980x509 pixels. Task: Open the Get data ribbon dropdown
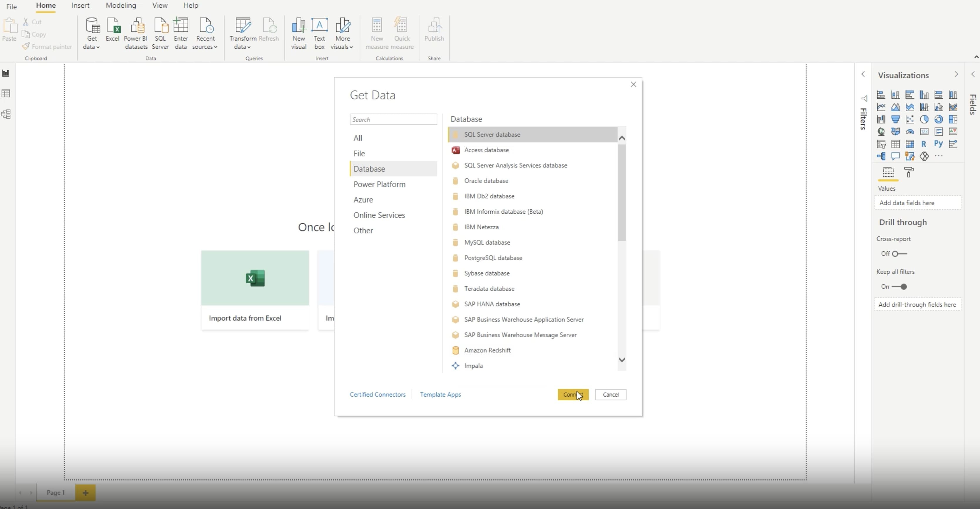[x=92, y=33]
